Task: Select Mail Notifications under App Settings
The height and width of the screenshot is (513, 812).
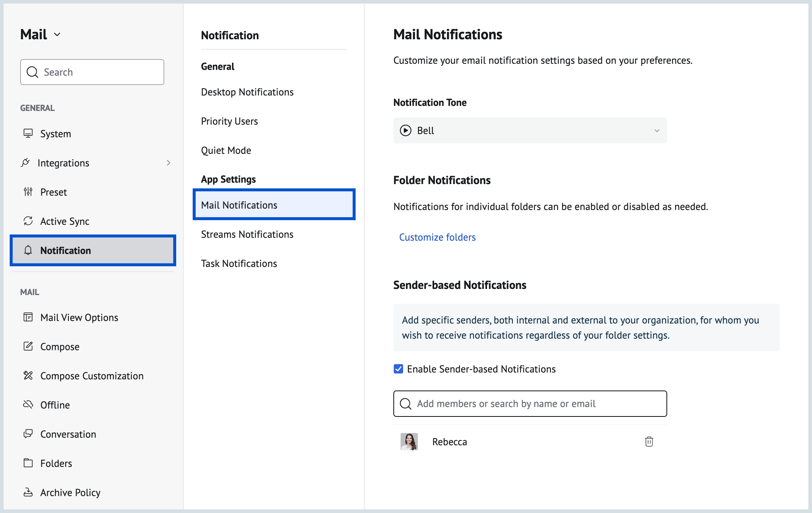Action: pos(239,205)
